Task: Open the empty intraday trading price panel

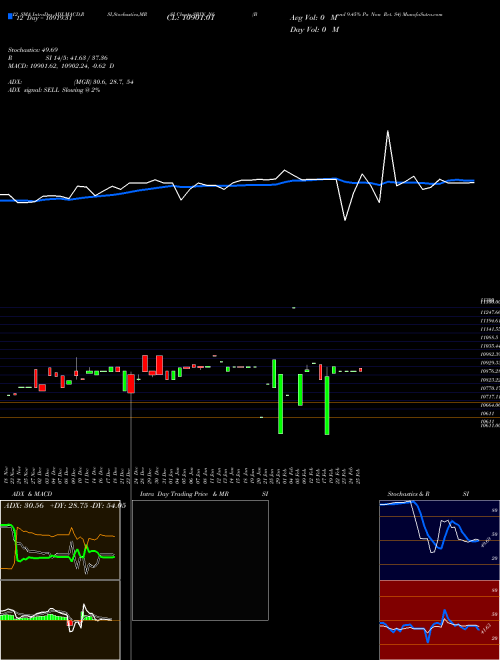Action: click(x=200, y=560)
